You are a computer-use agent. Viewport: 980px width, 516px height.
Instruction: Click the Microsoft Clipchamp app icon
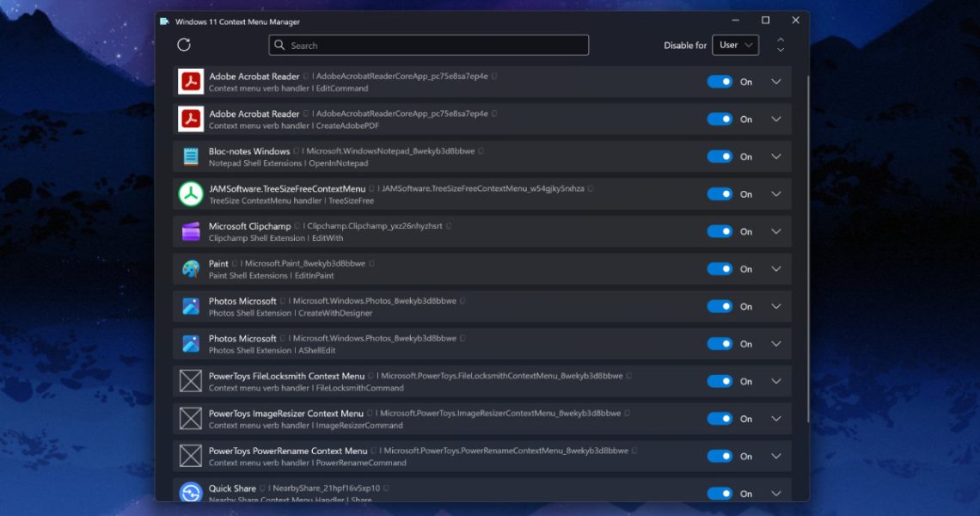tap(190, 231)
